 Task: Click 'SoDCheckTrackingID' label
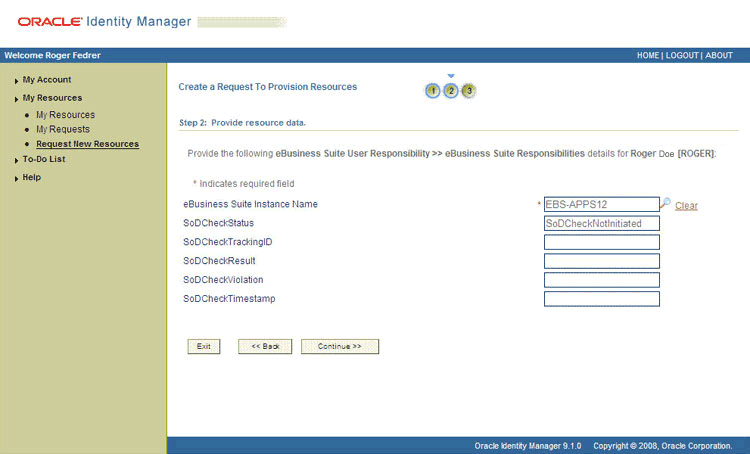[x=228, y=242]
